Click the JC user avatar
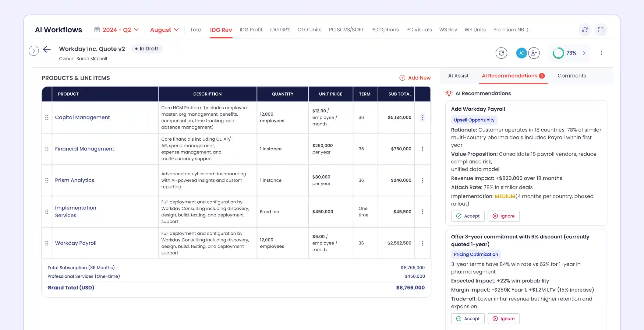The height and width of the screenshot is (330, 644). pyautogui.click(x=521, y=53)
